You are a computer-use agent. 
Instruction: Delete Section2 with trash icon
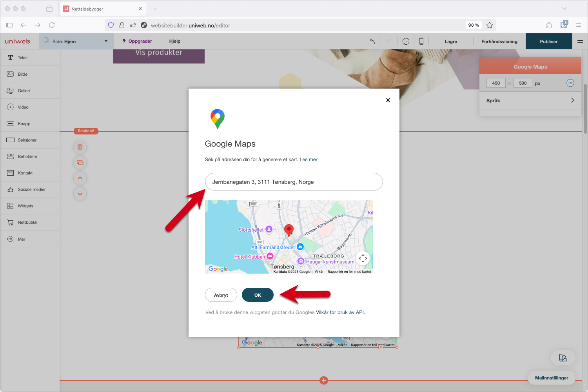pyautogui.click(x=80, y=147)
